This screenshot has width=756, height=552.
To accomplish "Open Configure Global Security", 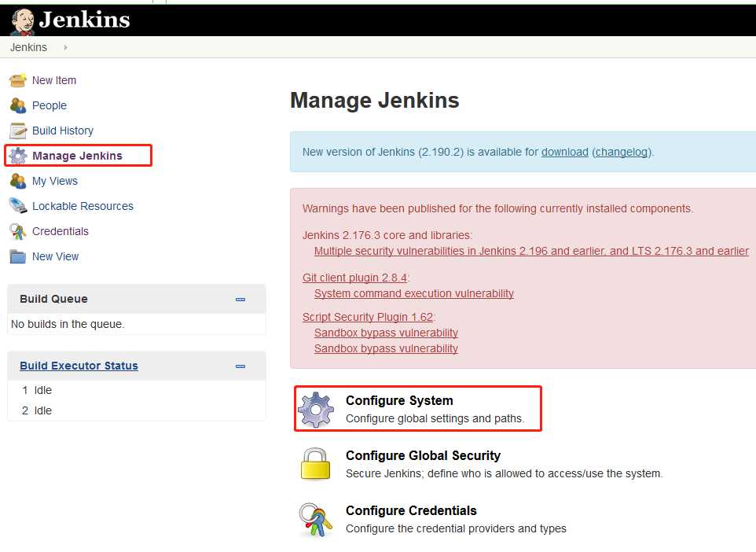I will pos(423,455).
